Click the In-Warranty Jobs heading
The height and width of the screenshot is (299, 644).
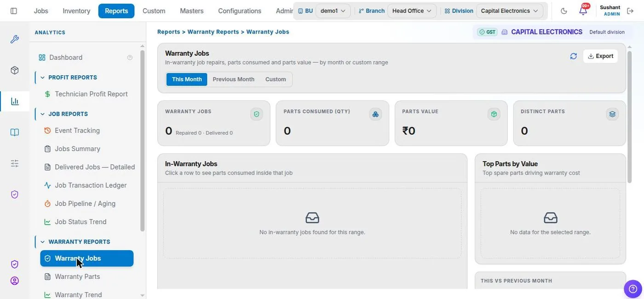pos(191,164)
